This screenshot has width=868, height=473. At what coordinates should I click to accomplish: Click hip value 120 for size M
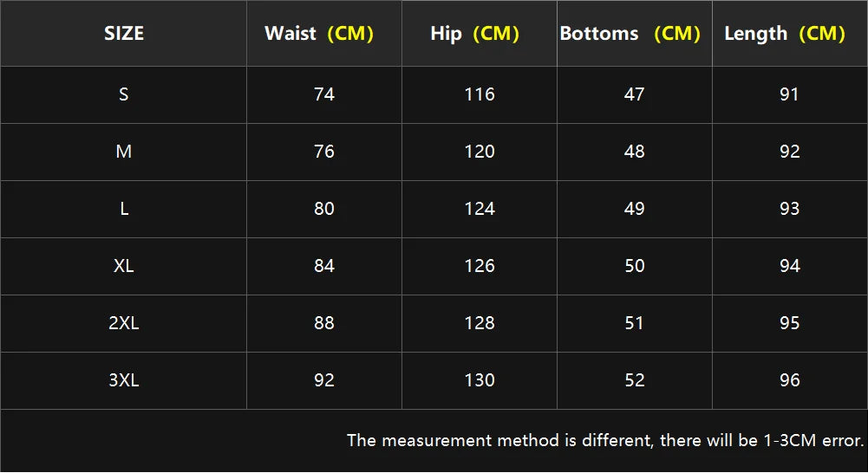click(480, 152)
